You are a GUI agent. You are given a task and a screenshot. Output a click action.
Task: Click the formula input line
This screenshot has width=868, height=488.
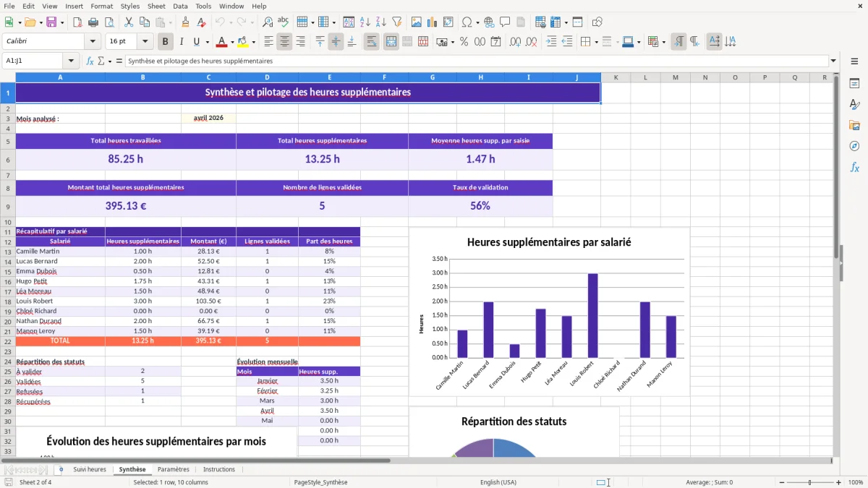[x=476, y=61]
